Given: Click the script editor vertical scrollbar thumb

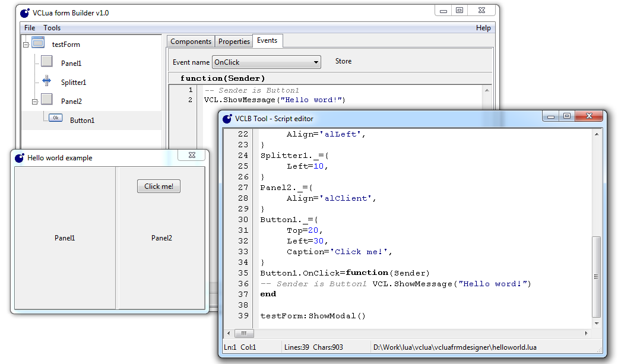Looking at the screenshot, I should [596, 276].
